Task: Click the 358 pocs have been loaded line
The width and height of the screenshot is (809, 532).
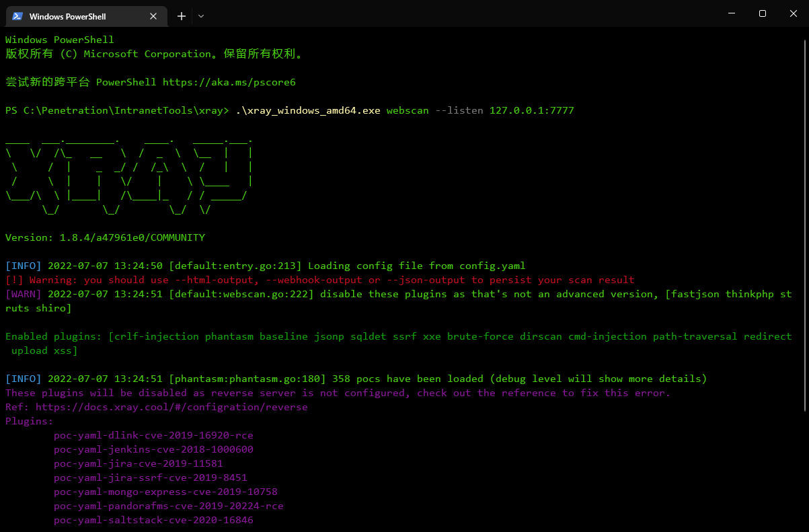Action: coord(356,379)
